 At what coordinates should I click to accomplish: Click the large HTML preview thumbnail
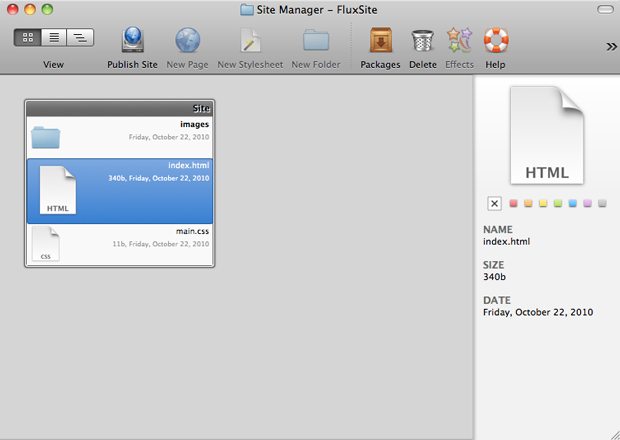pyautogui.click(x=547, y=135)
